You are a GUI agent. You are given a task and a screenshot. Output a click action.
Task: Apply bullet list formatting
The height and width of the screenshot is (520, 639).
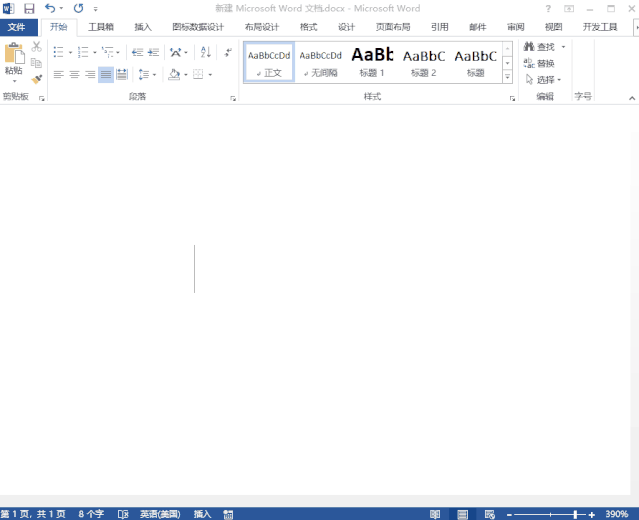point(59,52)
